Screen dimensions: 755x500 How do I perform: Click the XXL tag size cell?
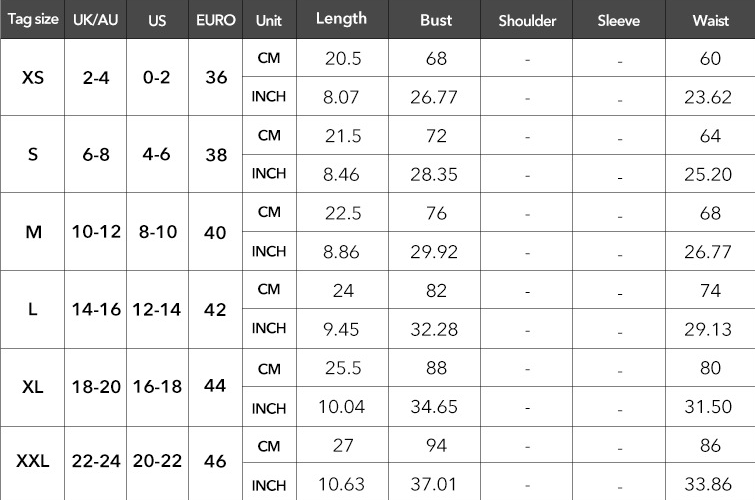pyautogui.click(x=32, y=461)
